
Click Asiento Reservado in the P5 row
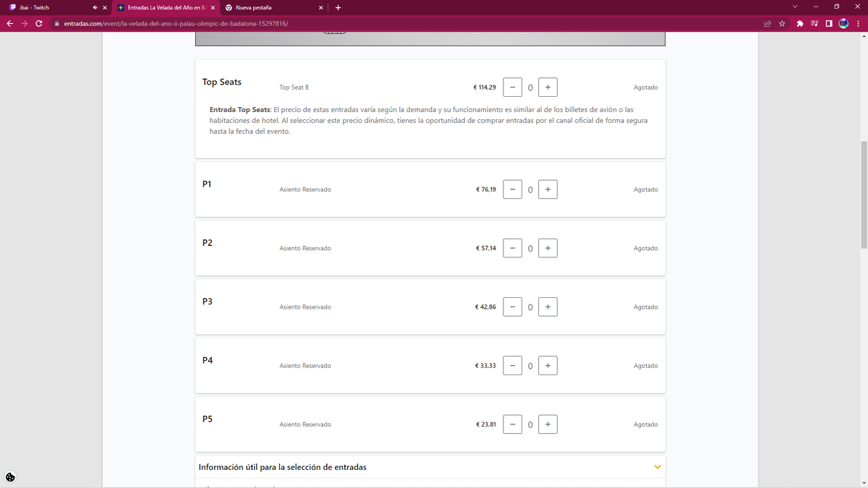[305, 424]
